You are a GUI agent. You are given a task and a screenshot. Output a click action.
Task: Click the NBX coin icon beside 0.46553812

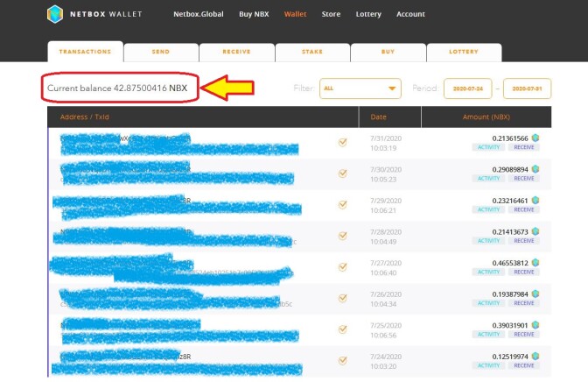pos(535,263)
